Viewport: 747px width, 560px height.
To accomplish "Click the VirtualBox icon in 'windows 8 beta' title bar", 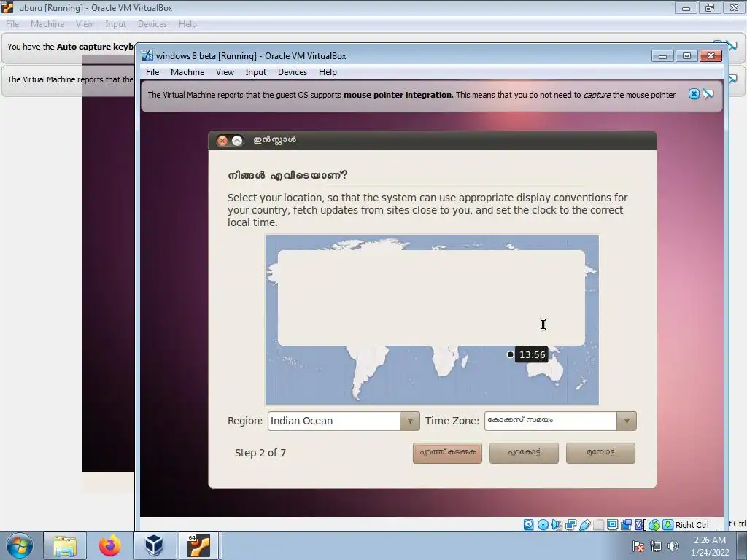I will pos(147,55).
